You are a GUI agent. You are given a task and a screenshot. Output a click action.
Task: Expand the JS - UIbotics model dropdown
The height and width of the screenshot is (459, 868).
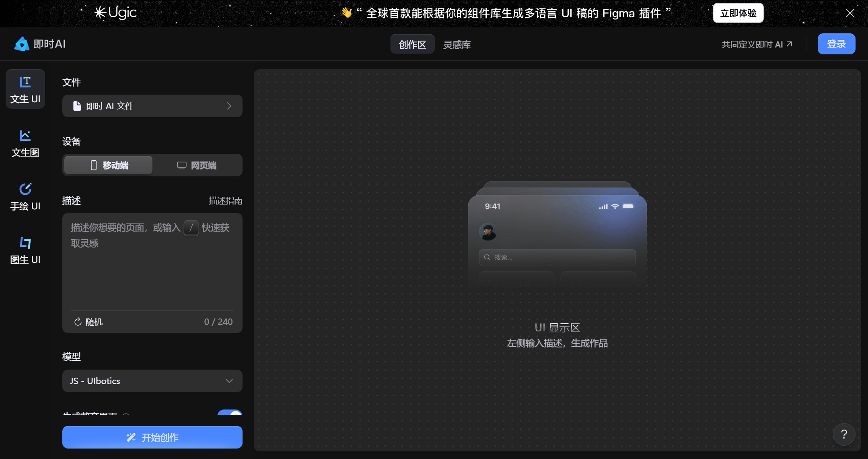[152, 381]
